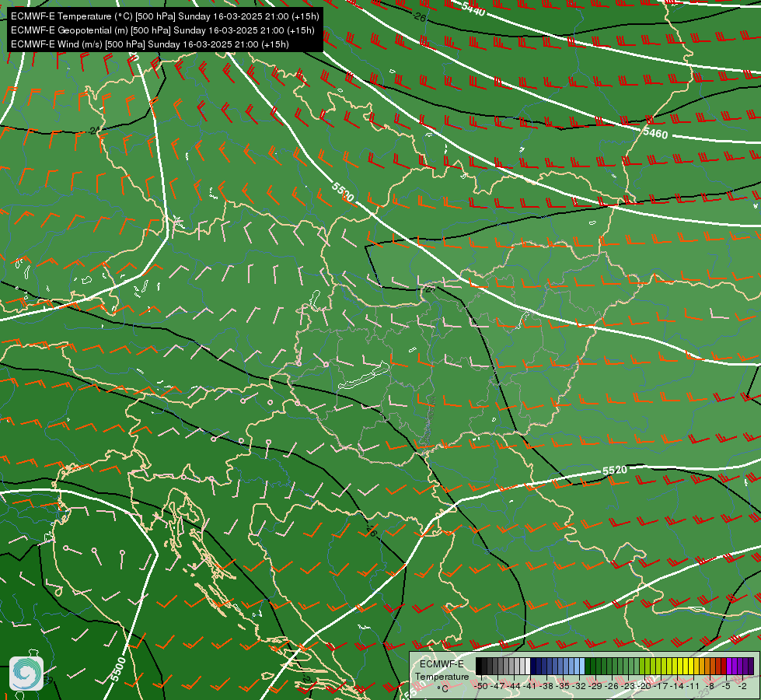Click the 5440 geopotential contour label
The width and height of the screenshot is (761, 700).
(473, 9)
